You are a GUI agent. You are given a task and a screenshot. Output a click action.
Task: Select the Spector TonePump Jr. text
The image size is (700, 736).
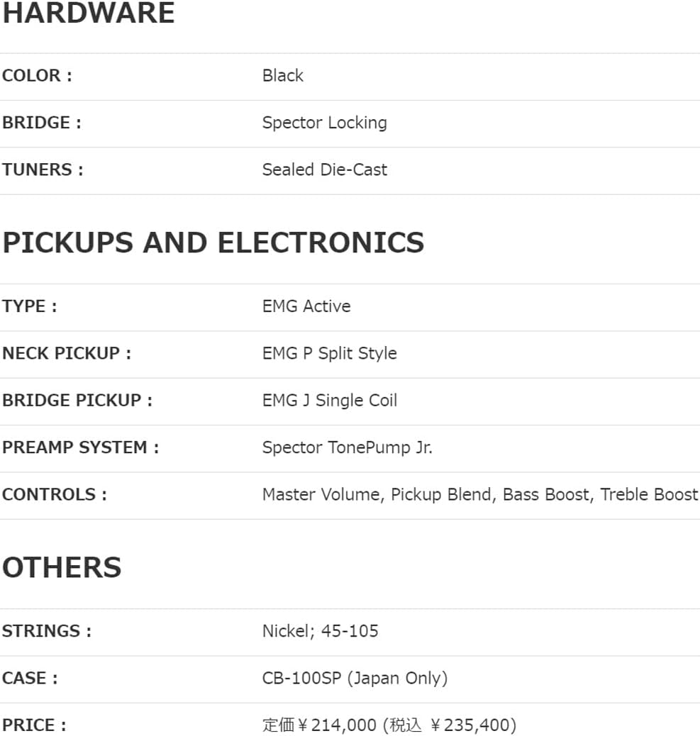pos(347,447)
